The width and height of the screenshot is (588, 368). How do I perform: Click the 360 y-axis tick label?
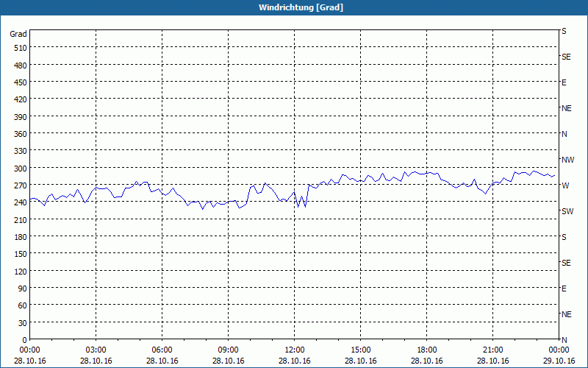click(x=21, y=134)
